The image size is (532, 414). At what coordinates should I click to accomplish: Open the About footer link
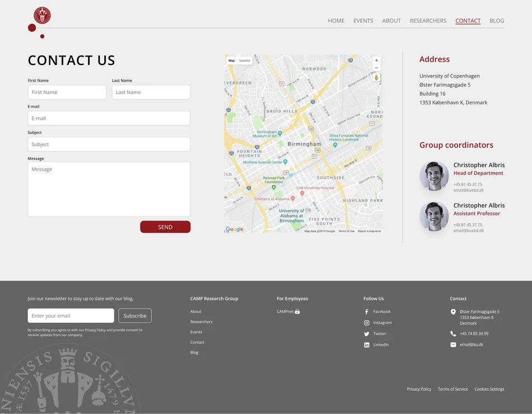coord(195,312)
